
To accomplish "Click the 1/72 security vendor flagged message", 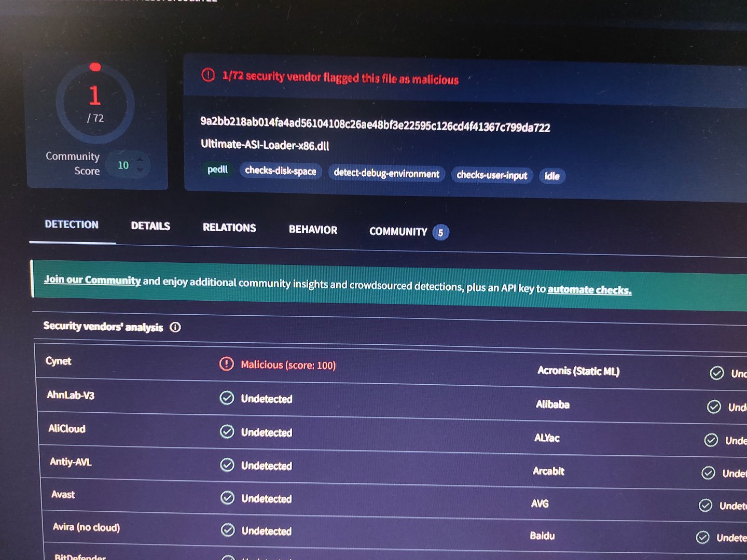I will (x=340, y=78).
